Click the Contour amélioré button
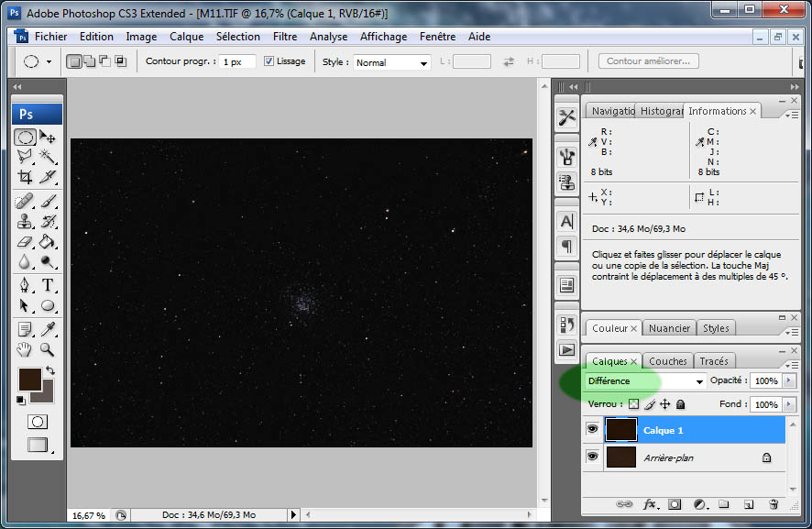 coord(649,61)
